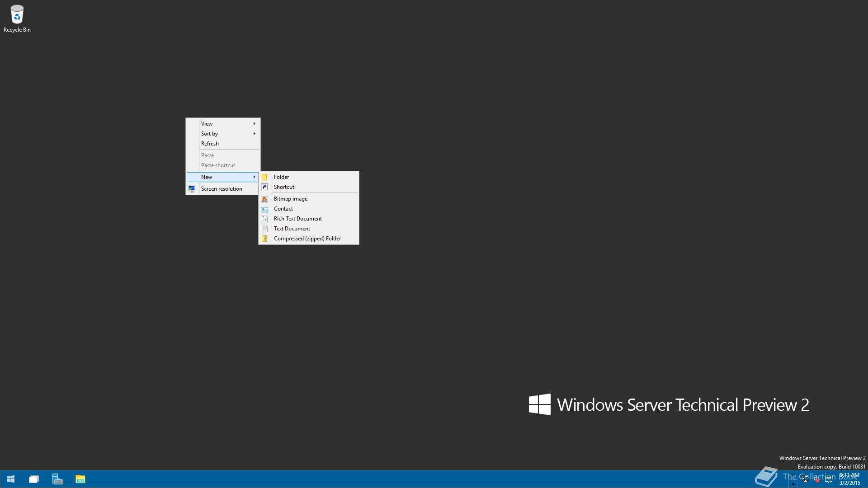Open the Action Center notifications icon
This screenshot has height=488, width=868.
pyautogui.click(x=829, y=479)
